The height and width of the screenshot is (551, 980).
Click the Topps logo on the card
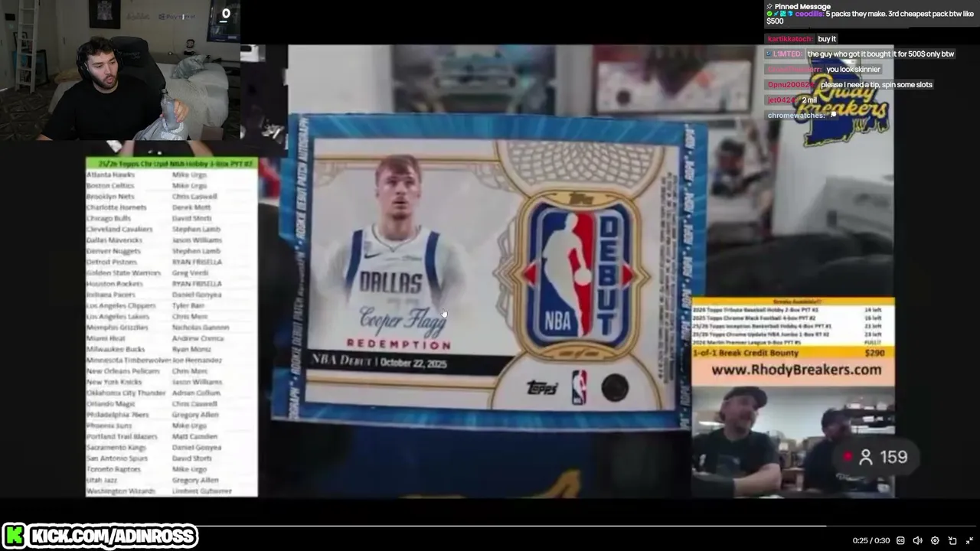tap(542, 388)
